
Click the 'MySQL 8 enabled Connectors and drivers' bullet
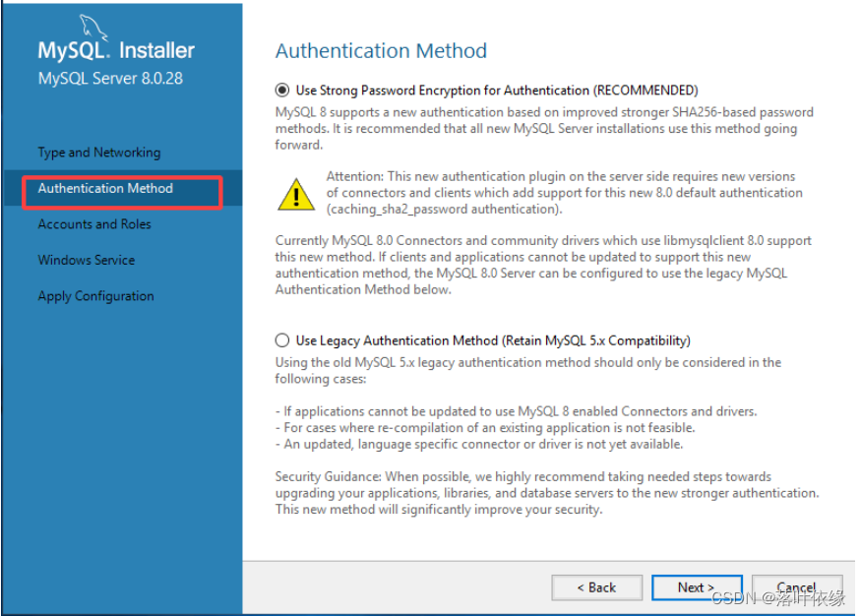pyautogui.click(x=517, y=411)
